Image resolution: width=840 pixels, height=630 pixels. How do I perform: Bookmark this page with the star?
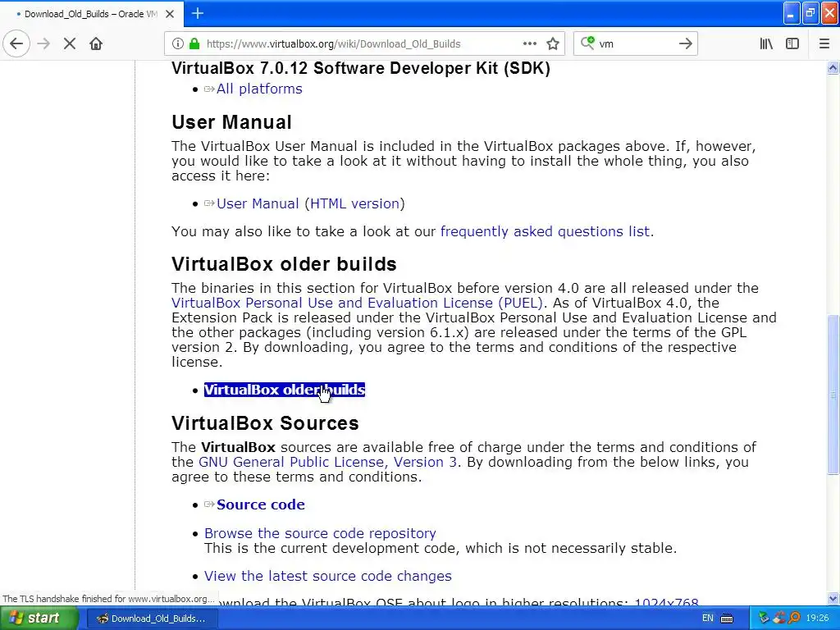pos(553,44)
